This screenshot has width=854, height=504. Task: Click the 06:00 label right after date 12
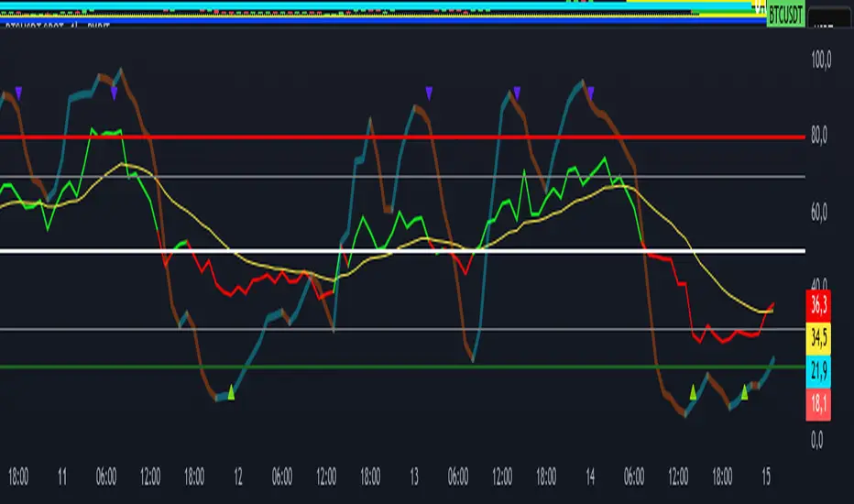pos(282,477)
